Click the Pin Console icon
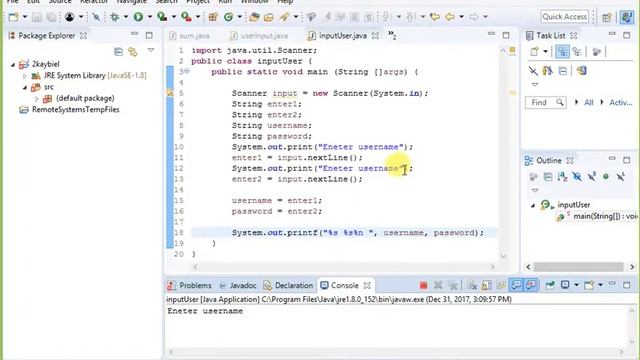 [550, 285]
